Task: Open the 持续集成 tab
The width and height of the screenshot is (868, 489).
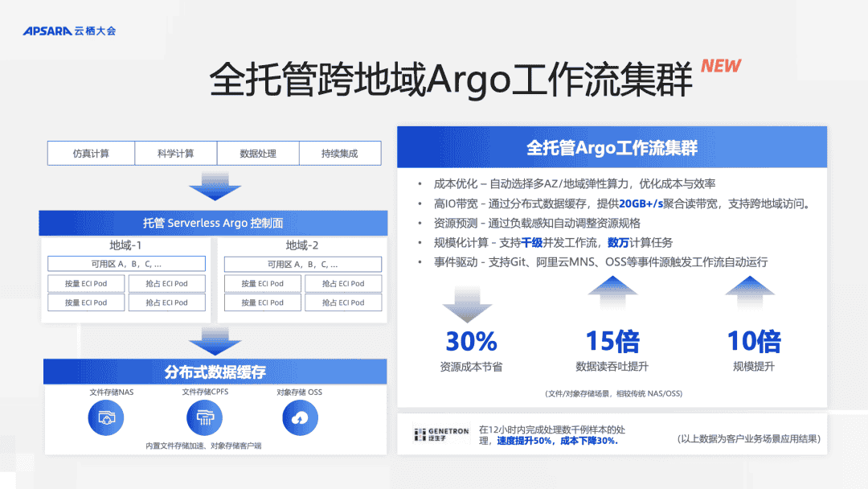Action: [x=340, y=153]
